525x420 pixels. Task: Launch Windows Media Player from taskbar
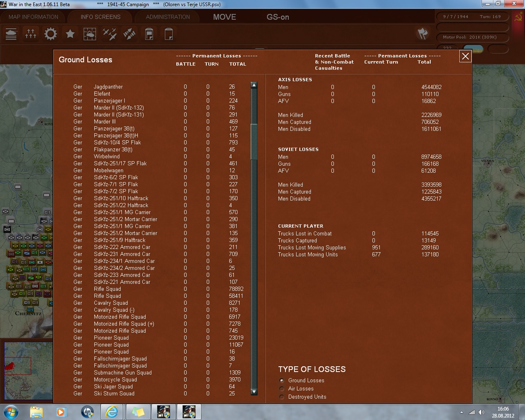coord(61,411)
